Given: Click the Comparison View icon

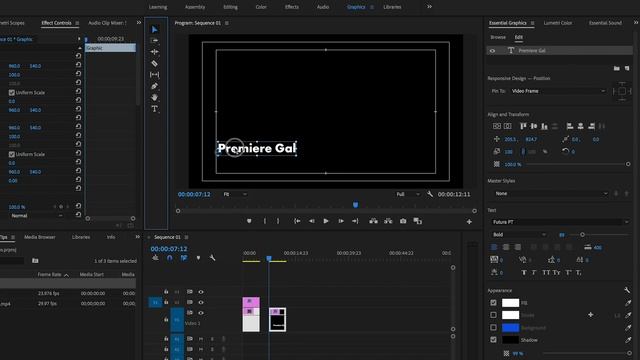Looking at the screenshot, I should pyautogui.click(x=418, y=221).
